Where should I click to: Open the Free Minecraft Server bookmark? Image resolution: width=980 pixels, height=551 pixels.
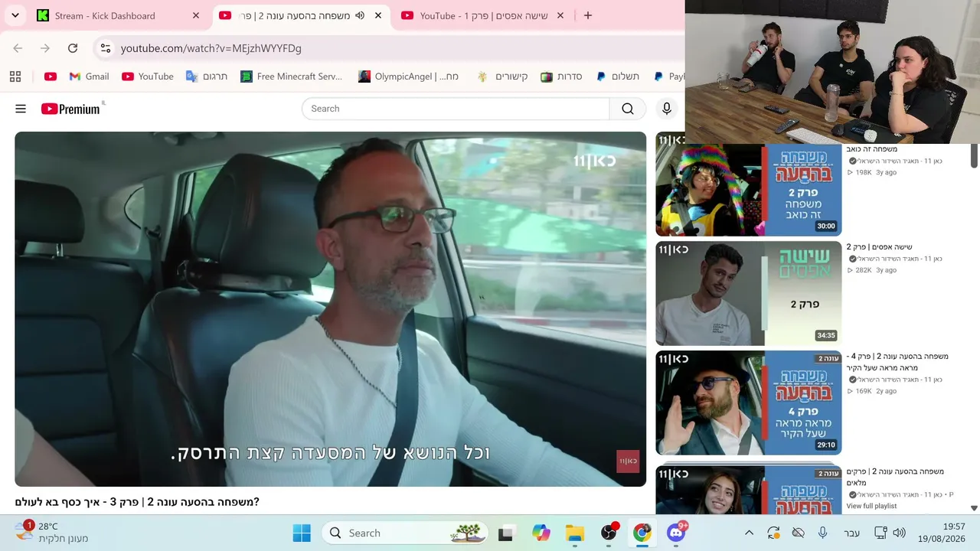pos(291,77)
